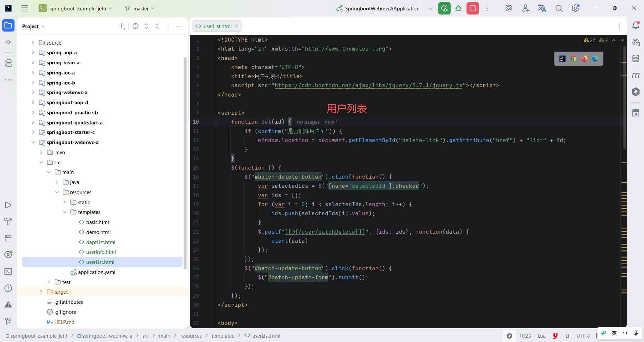
Task: Stop the running application
Action: 473,8
